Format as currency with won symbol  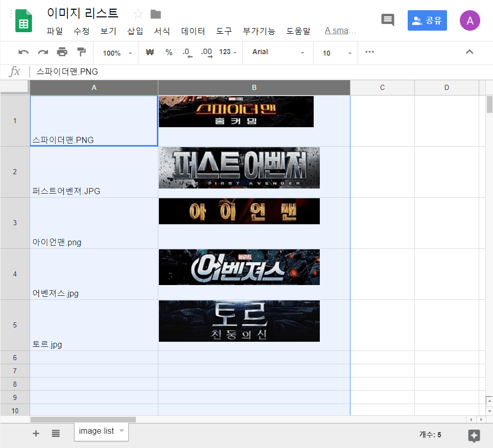click(x=150, y=52)
